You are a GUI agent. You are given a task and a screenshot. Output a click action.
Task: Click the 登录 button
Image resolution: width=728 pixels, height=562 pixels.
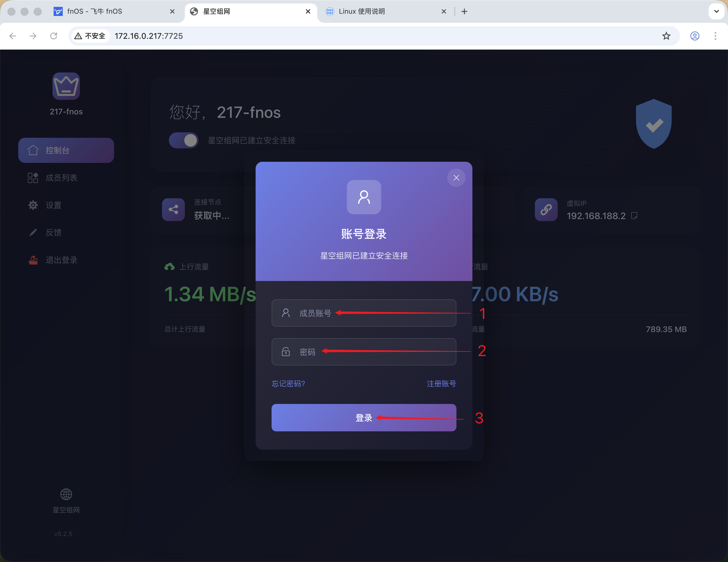pyautogui.click(x=363, y=417)
